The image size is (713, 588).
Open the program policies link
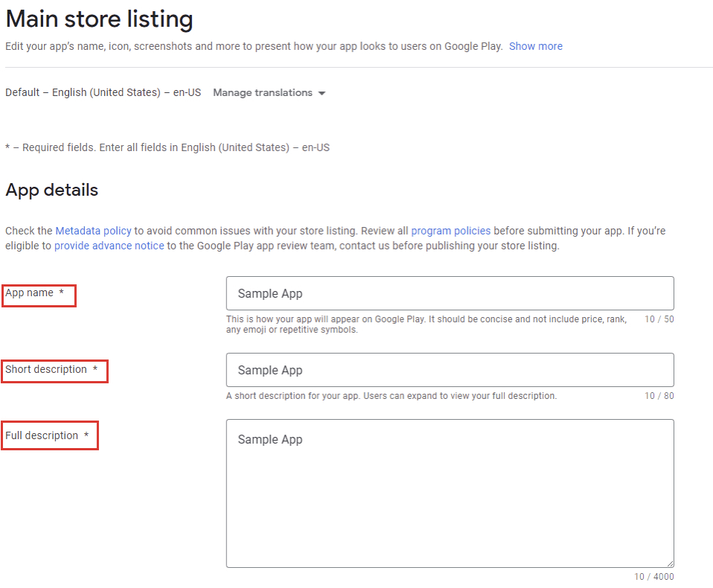[450, 231]
